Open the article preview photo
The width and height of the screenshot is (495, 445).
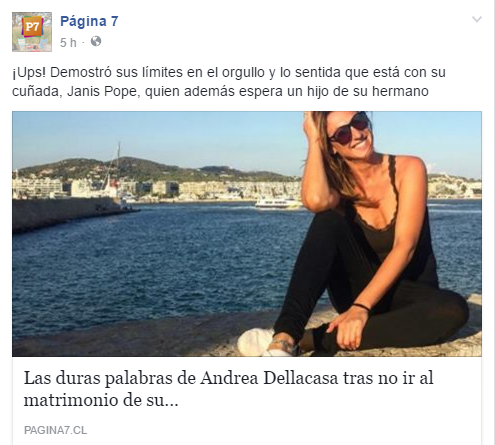(x=247, y=234)
